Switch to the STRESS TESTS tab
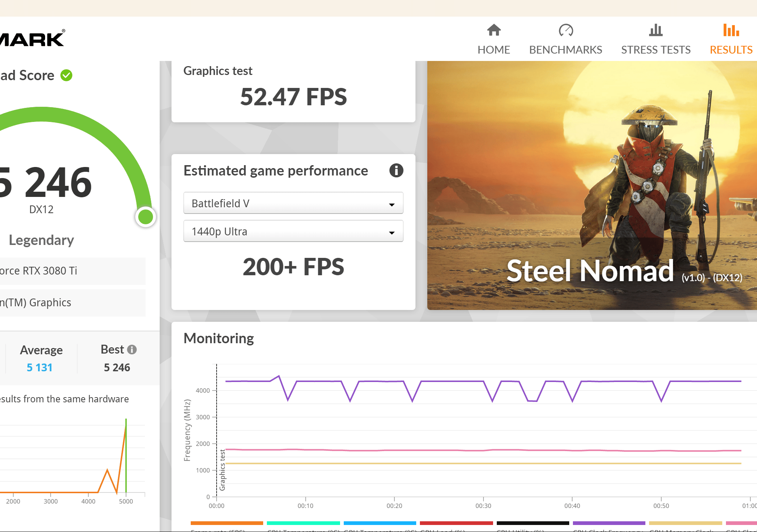 coord(656,50)
